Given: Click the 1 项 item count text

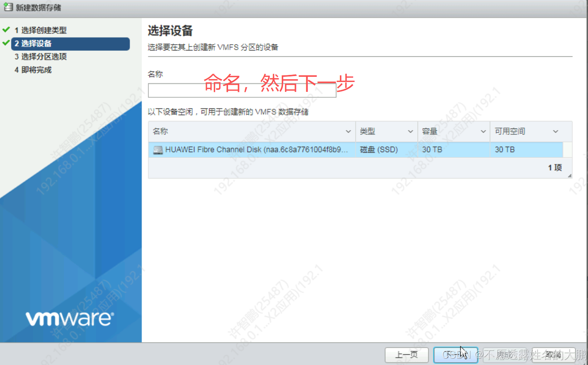Looking at the screenshot, I should point(555,168).
